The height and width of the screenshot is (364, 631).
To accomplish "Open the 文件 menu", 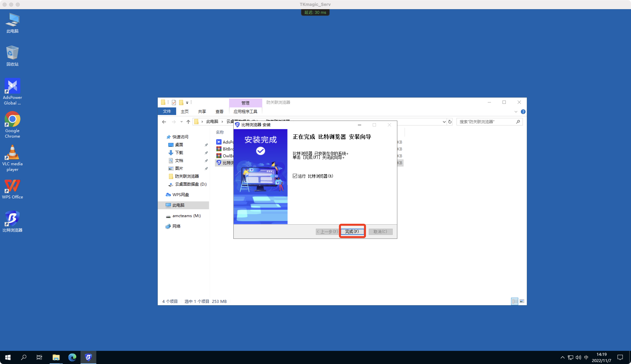I will click(167, 111).
